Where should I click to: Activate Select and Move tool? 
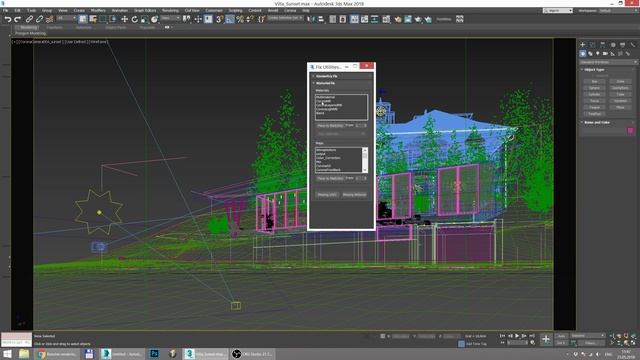tap(124, 19)
